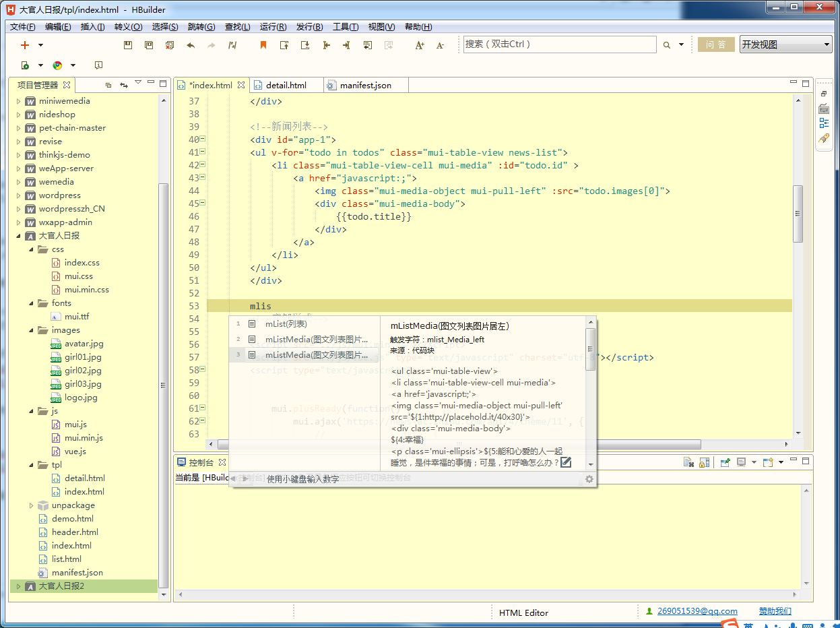Increase editor font size with A+ icon

pyautogui.click(x=420, y=45)
